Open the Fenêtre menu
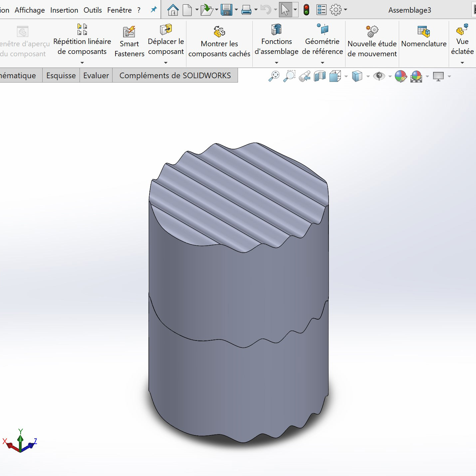 (119, 10)
